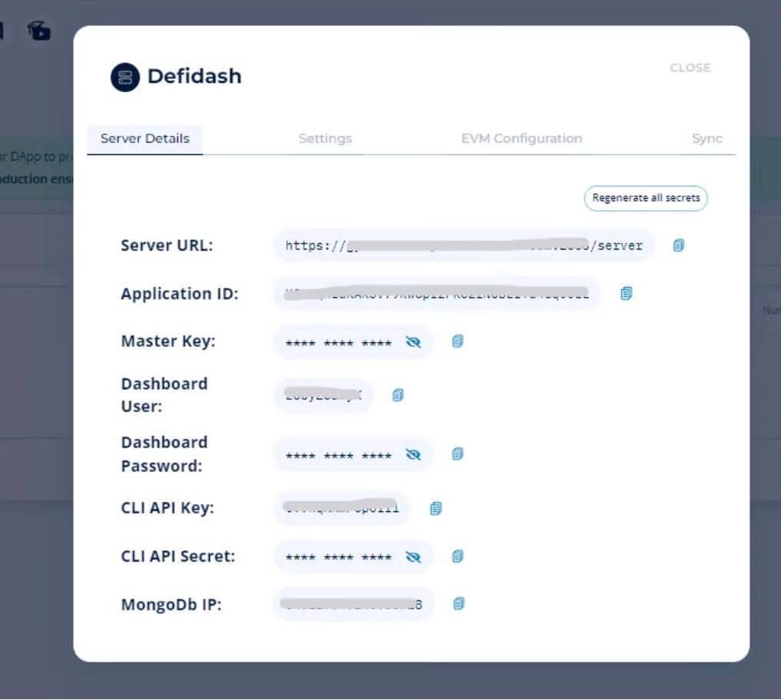This screenshot has height=700, width=781.
Task: Copy the MongoDb IP address
Action: click(x=458, y=604)
